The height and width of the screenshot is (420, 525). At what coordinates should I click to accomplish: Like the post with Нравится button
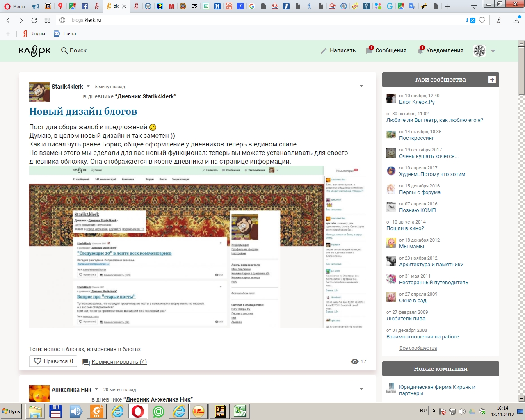coord(53,361)
